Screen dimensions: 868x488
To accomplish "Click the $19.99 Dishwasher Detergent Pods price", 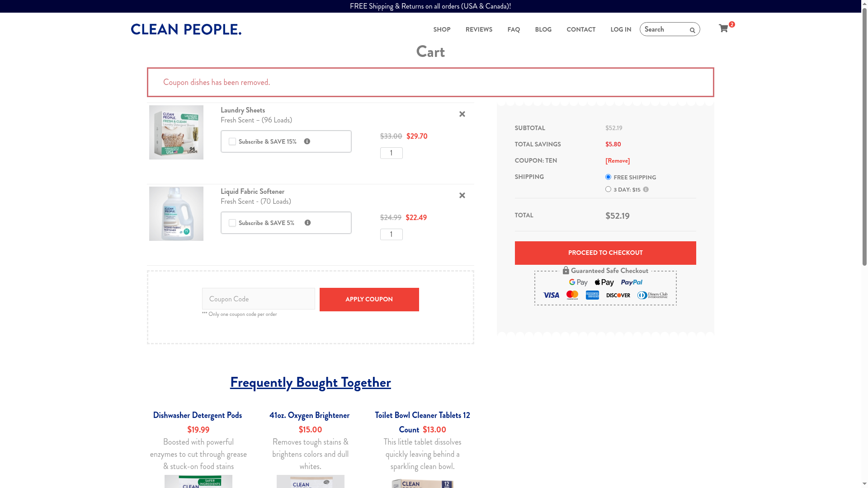I will [x=198, y=430].
